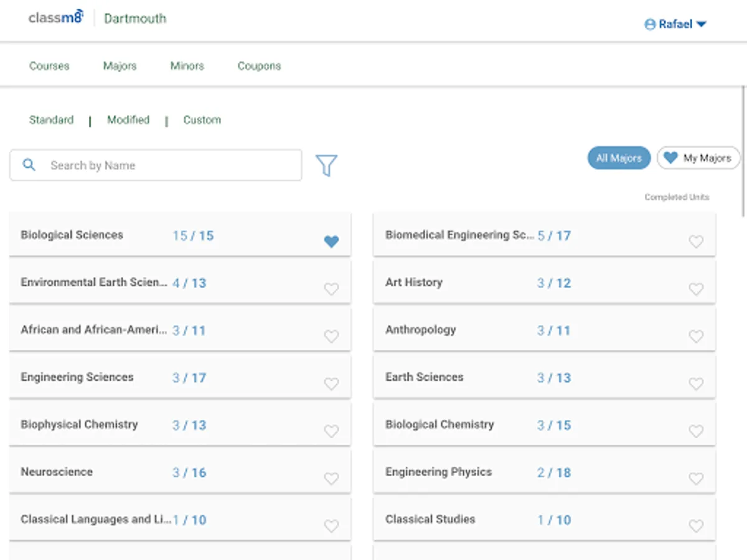This screenshot has height=560, width=747.
Task: Favorite Engineering Physics with heart icon
Action: tap(696, 478)
